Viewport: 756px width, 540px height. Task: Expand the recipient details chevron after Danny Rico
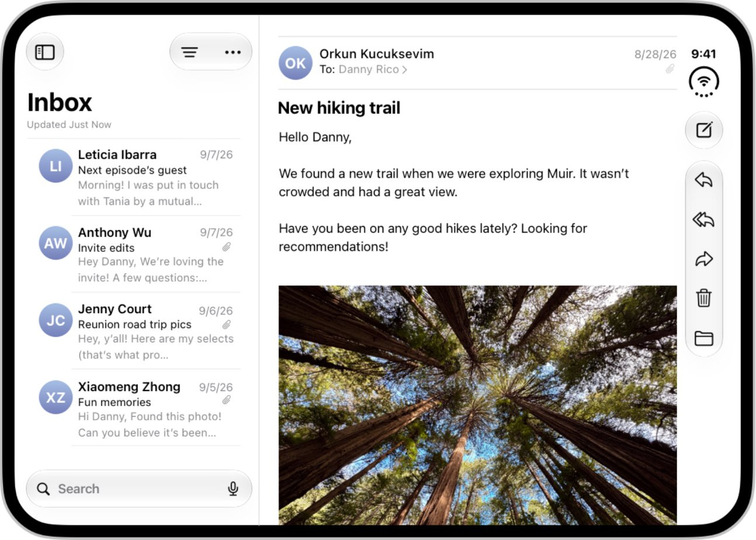405,70
